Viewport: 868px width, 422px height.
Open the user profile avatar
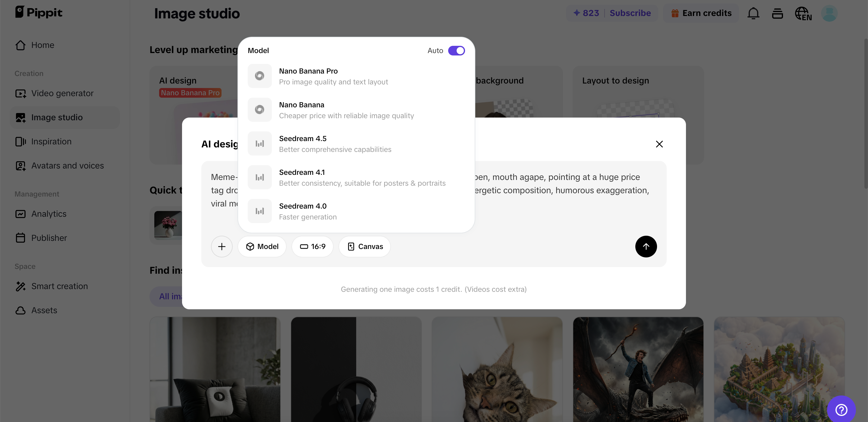pos(829,14)
